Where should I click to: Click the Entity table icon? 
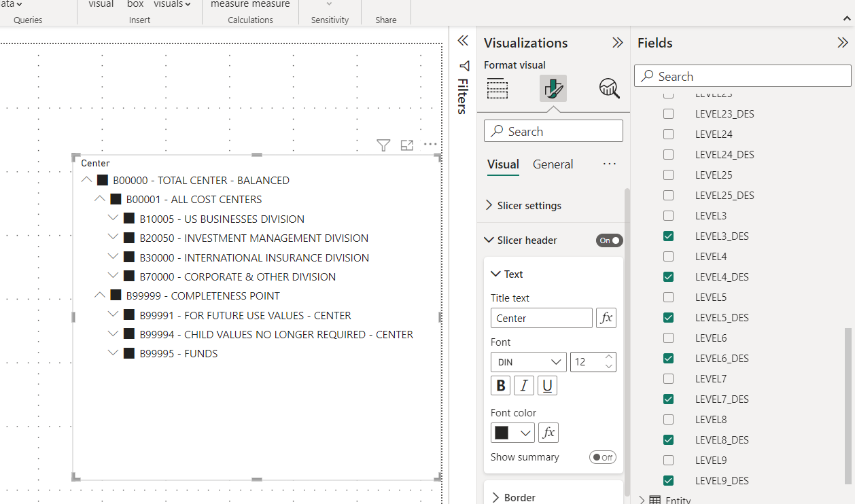(655, 500)
